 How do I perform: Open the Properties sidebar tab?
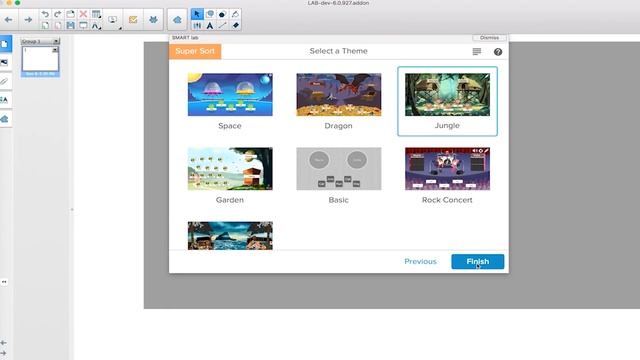point(5,100)
